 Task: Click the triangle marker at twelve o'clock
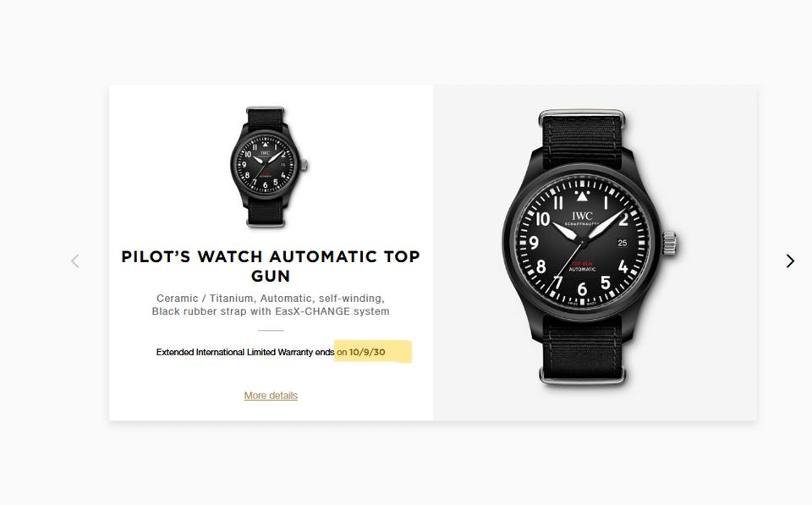coord(582,196)
